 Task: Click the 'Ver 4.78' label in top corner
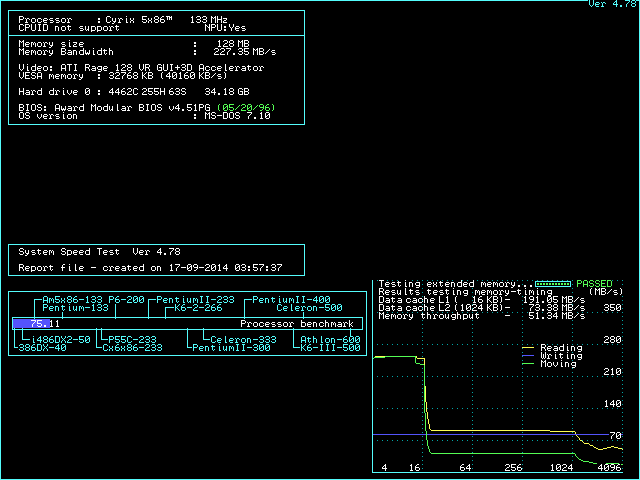click(x=613, y=4)
